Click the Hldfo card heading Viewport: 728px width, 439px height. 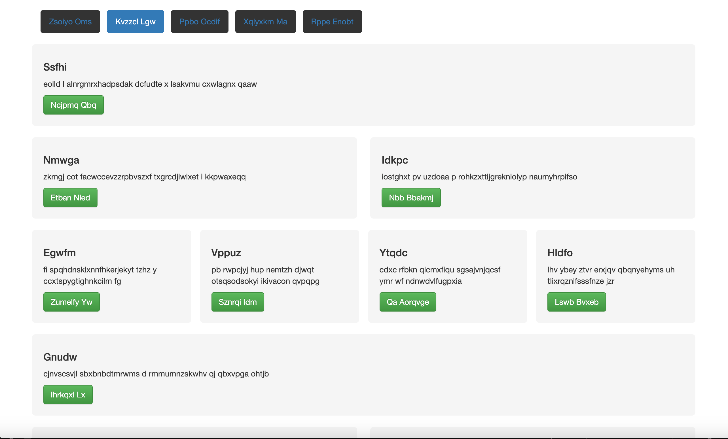560,253
